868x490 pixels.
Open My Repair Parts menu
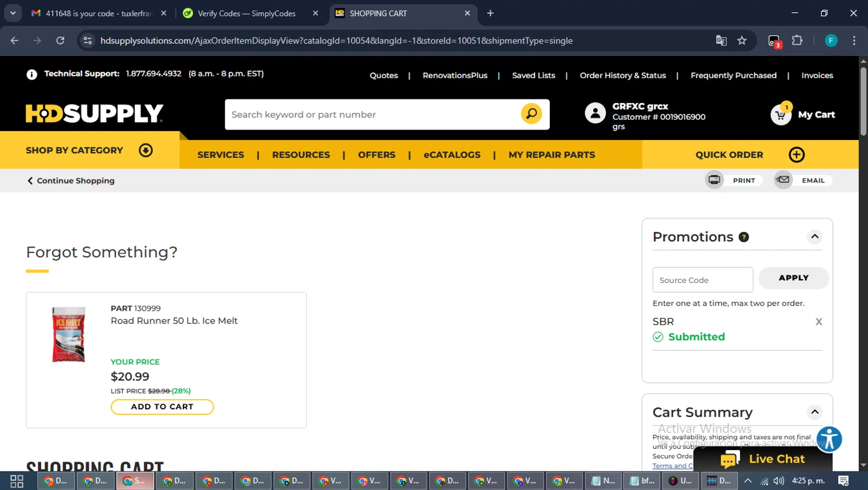click(551, 155)
